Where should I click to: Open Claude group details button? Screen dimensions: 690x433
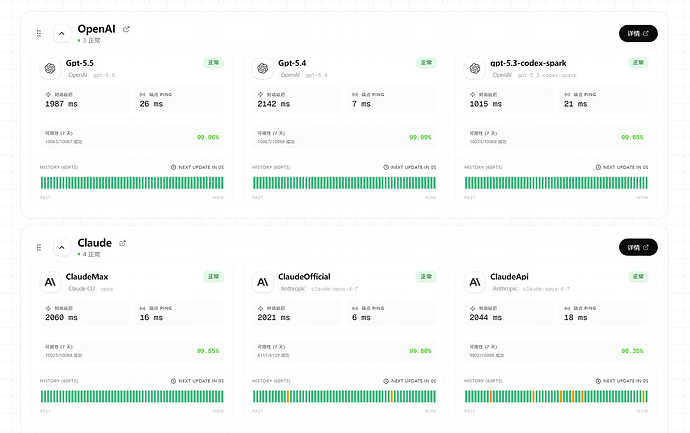[x=638, y=247]
